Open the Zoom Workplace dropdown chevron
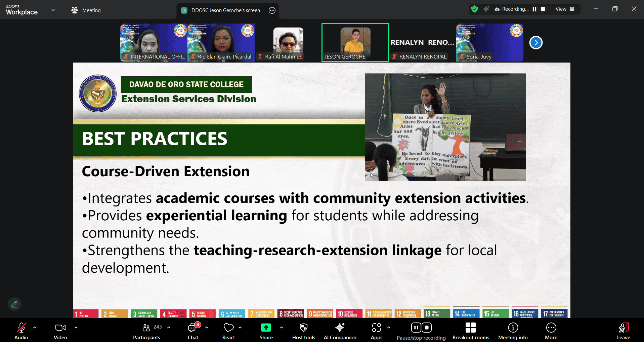 point(53,10)
